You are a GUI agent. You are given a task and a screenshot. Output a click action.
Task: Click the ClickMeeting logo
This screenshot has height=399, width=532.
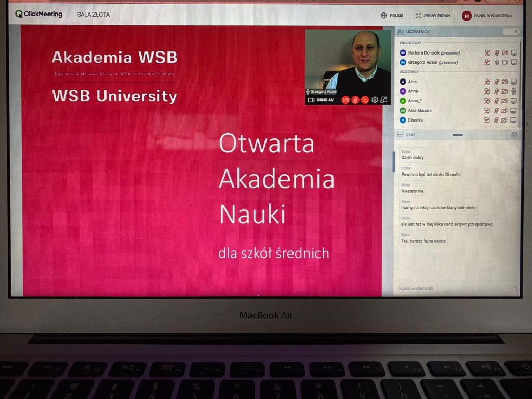tap(38, 14)
